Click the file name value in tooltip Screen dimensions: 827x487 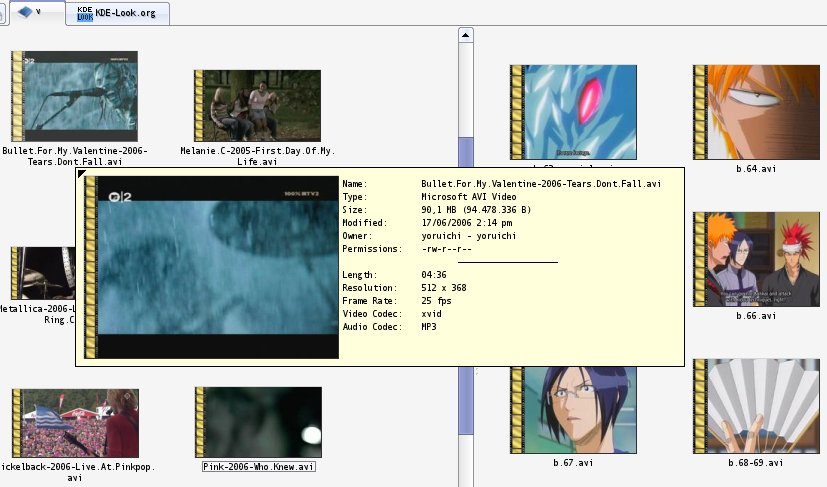(x=541, y=184)
